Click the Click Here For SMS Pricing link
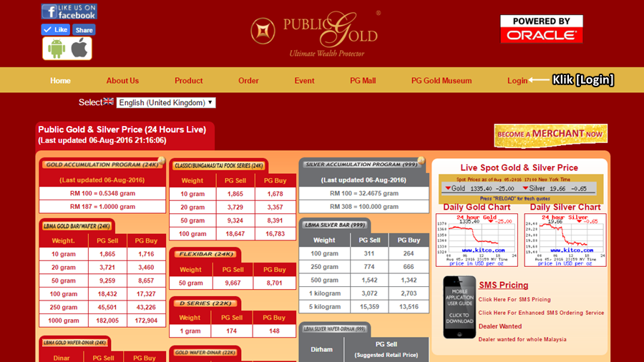 514,300
